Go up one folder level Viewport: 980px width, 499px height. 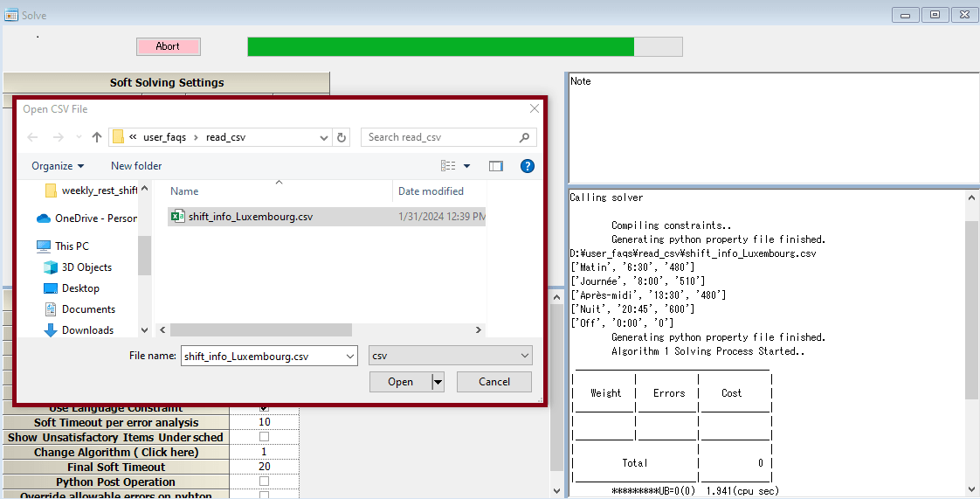pos(96,137)
